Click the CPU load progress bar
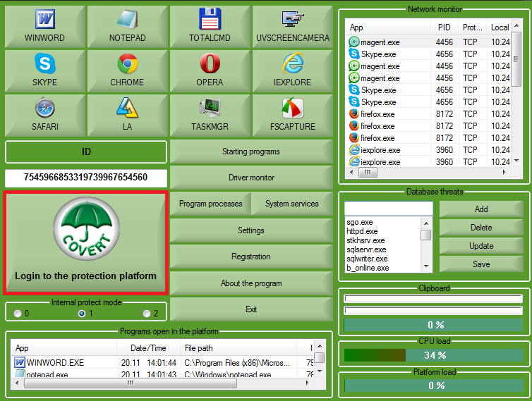This screenshot has height=401, width=532. [x=434, y=355]
